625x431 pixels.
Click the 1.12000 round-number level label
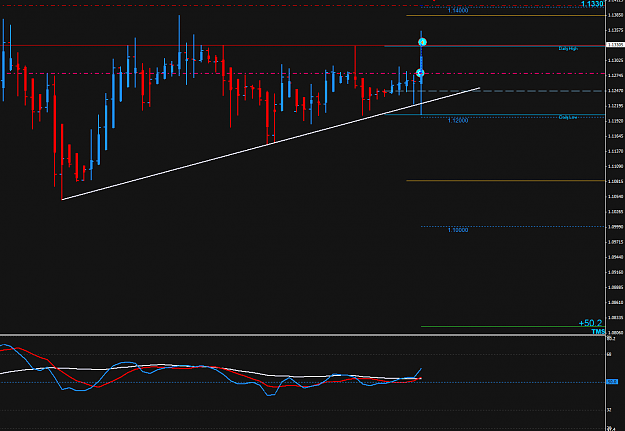click(458, 120)
